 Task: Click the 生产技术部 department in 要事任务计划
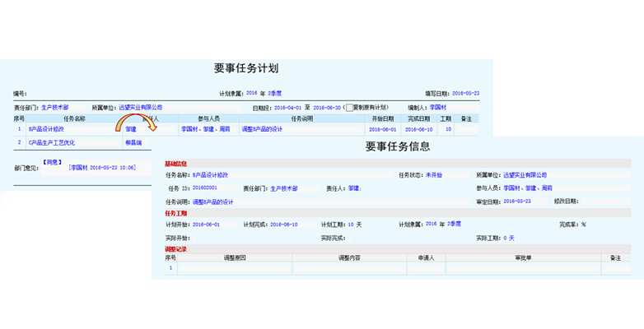[x=55, y=107]
